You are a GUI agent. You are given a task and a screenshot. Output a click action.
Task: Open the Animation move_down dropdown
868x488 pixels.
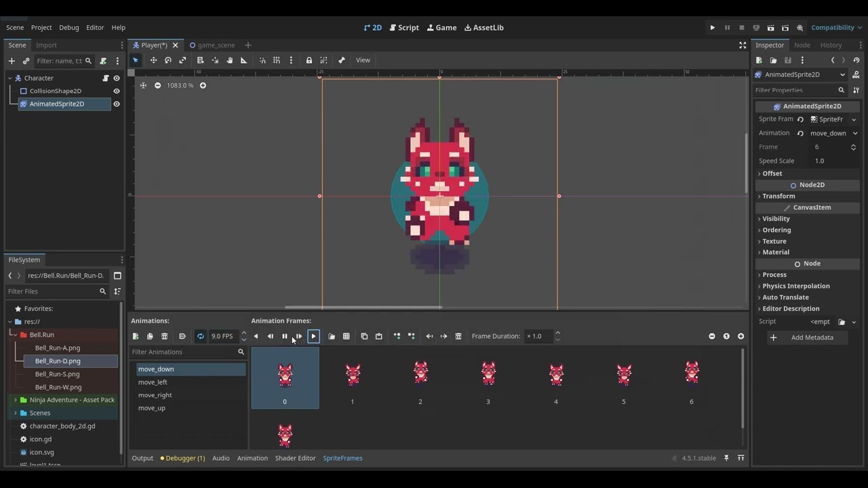click(x=833, y=134)
